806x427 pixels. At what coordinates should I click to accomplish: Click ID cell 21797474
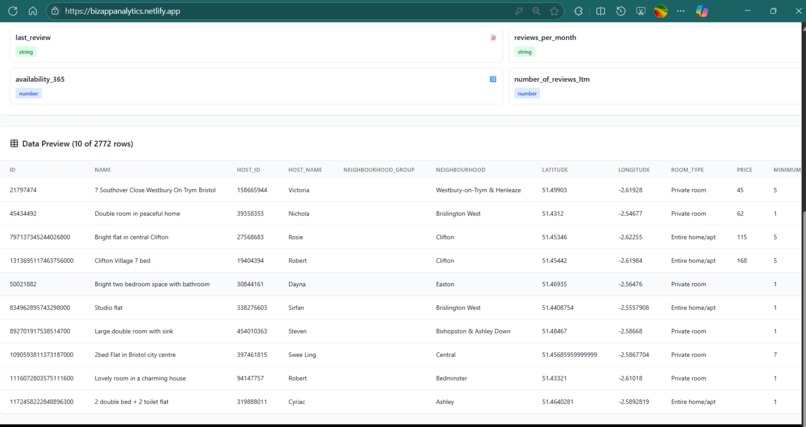[x=23, y=190]
